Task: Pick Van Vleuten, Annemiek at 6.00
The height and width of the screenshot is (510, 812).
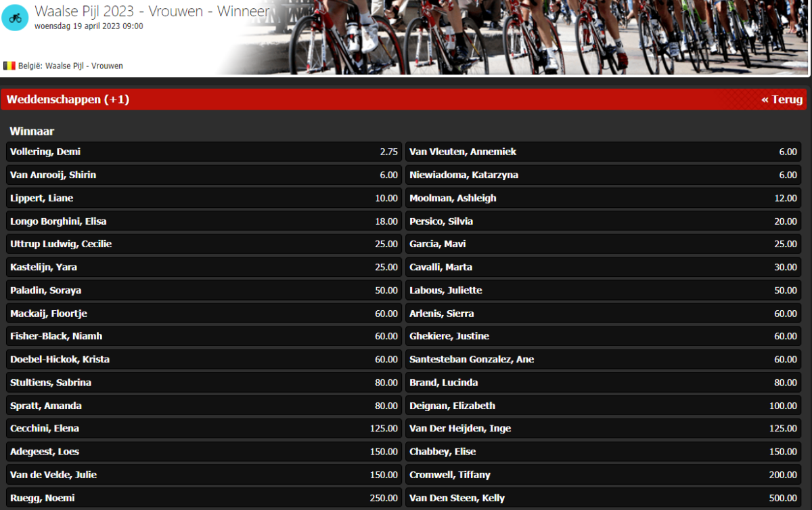Action: pyautogui.click(x=603, y=152)
